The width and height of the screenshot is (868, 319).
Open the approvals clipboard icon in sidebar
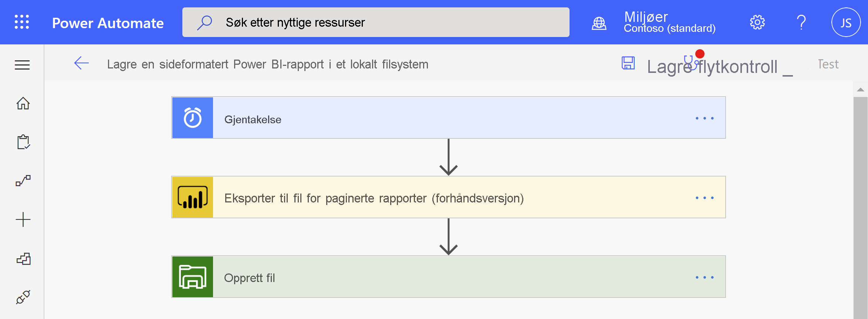(x=23, y=142)
